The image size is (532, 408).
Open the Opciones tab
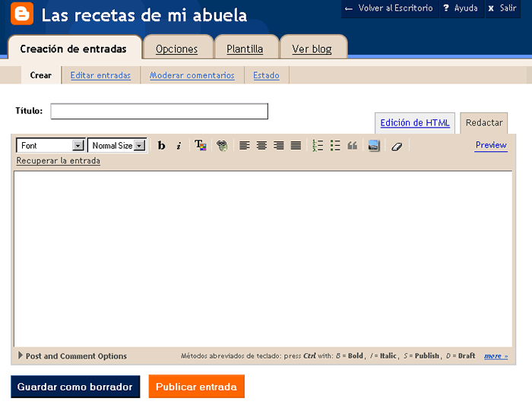(x=177, y=49)
